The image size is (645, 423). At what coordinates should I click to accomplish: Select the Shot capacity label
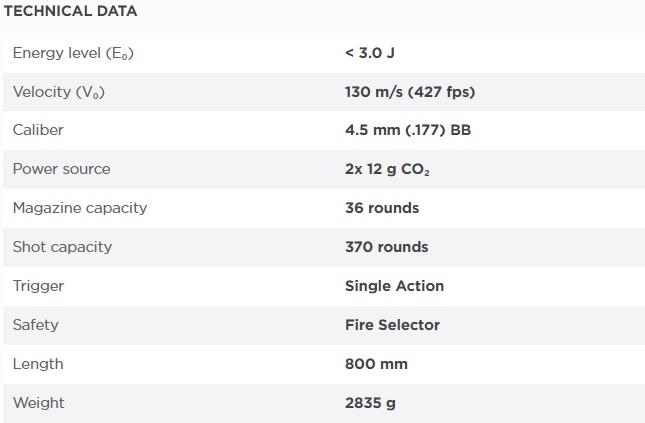[63, 247]
